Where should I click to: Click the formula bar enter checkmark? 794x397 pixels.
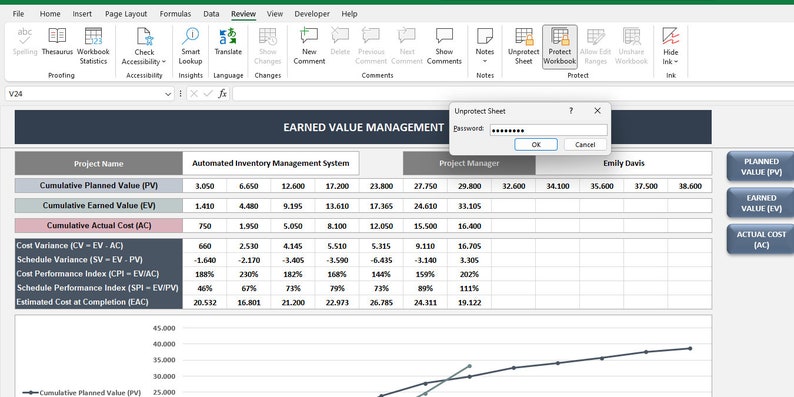(x=208, y=94)
